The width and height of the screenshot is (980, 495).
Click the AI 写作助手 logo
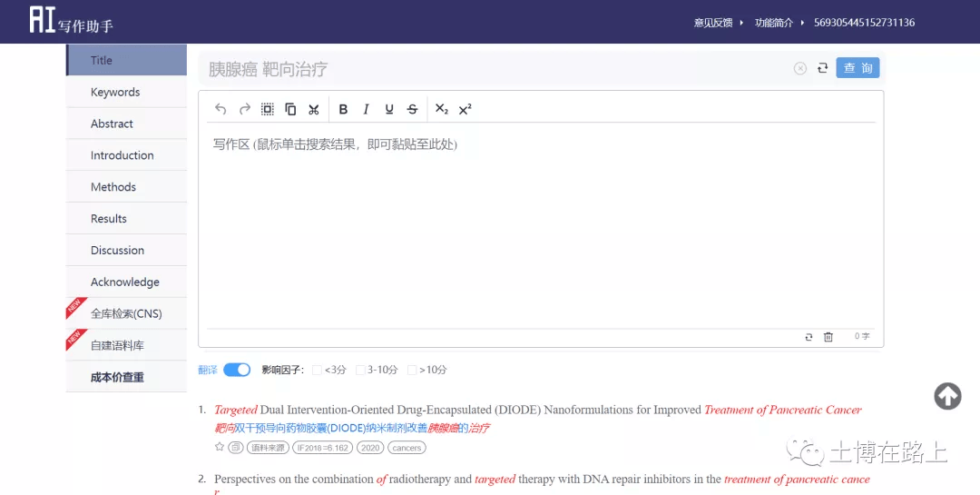(x=72, y=21)
